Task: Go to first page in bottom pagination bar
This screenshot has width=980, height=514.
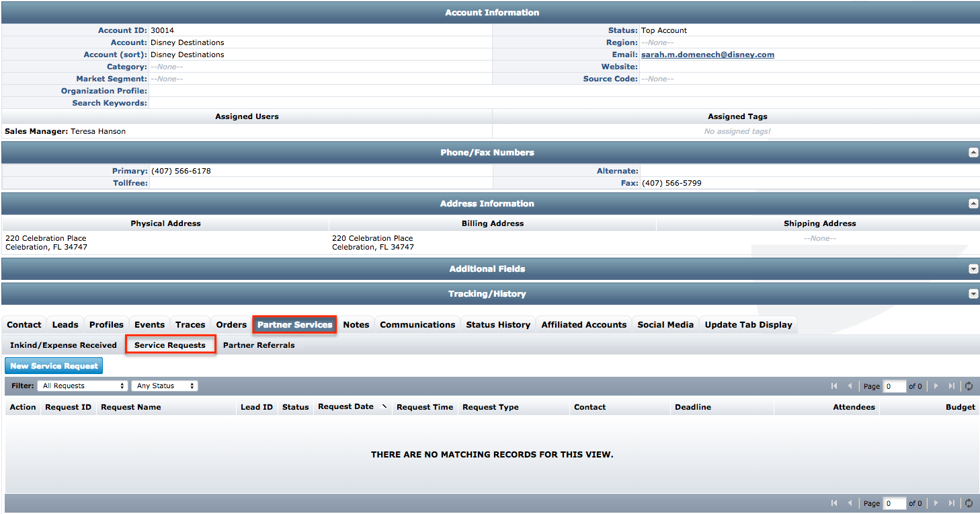Action: tap(834, 503)
